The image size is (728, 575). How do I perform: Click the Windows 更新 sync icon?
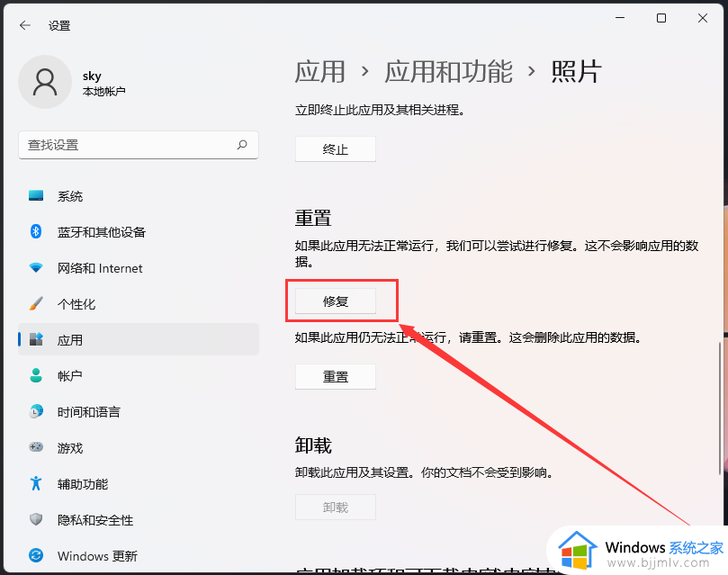click(36, 555)
